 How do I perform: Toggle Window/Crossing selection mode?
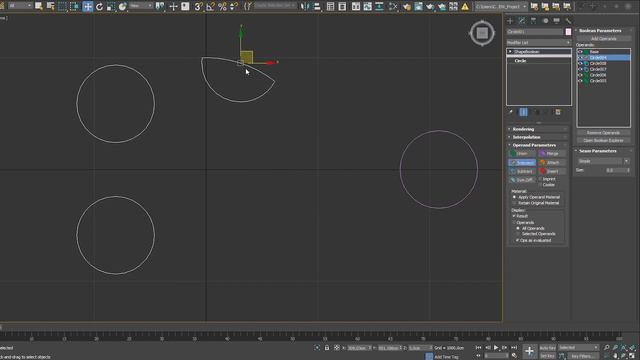pos(75,6)
